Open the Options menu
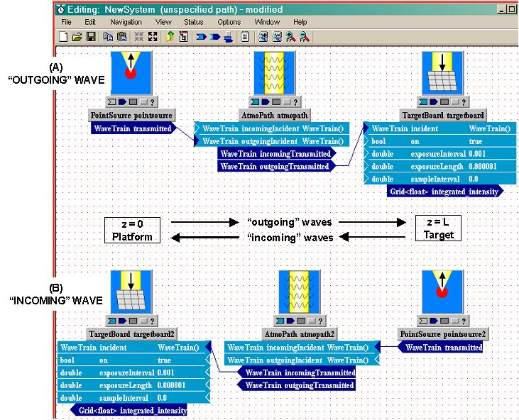Image resolution: width=519 pixels, height=420 pixels. 229,22
